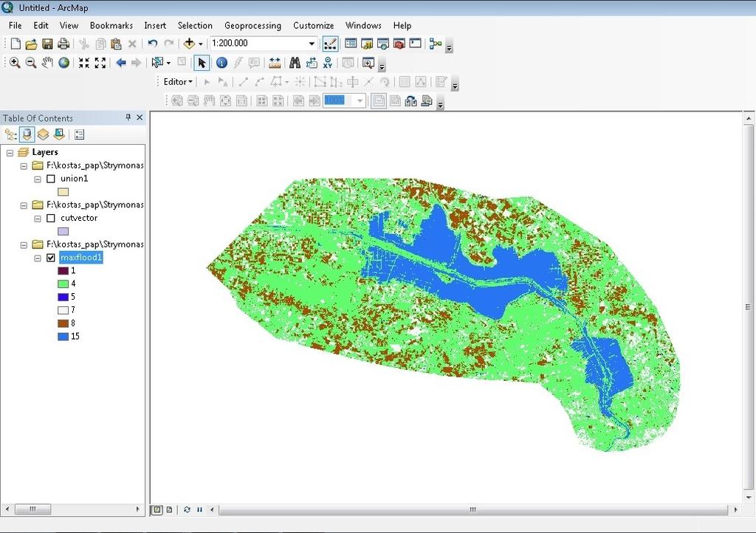The image size is (756, 533).
Task: Save the map with the floppy icon
Action: 47,44
